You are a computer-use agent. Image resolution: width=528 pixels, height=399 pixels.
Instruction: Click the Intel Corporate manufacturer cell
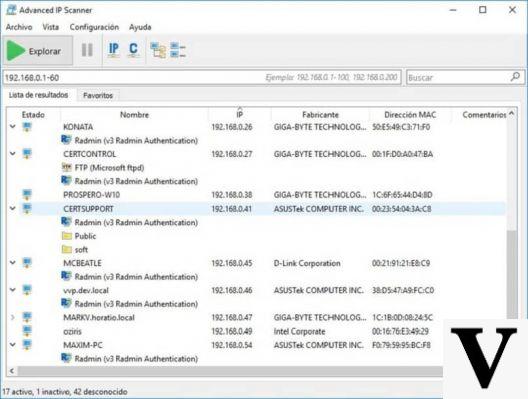(299, 332)
